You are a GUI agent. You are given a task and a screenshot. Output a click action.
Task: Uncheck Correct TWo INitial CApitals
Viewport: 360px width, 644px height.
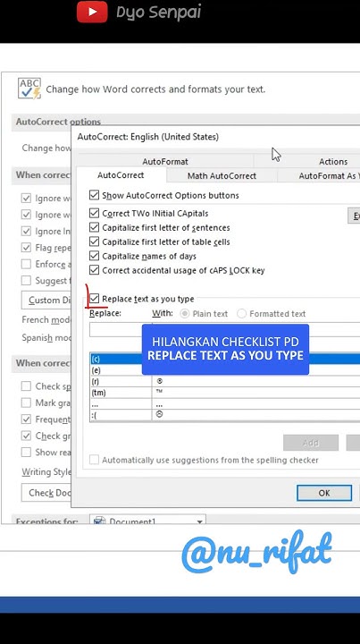95,214
